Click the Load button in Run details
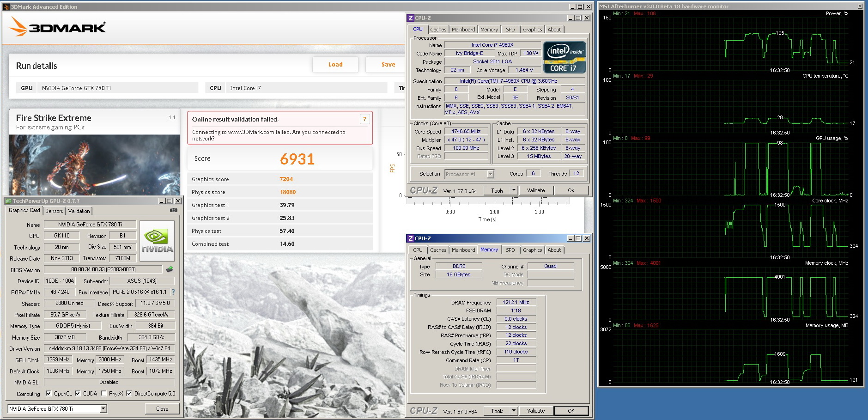This screenshot has width=868, height=420. point(335,65)
